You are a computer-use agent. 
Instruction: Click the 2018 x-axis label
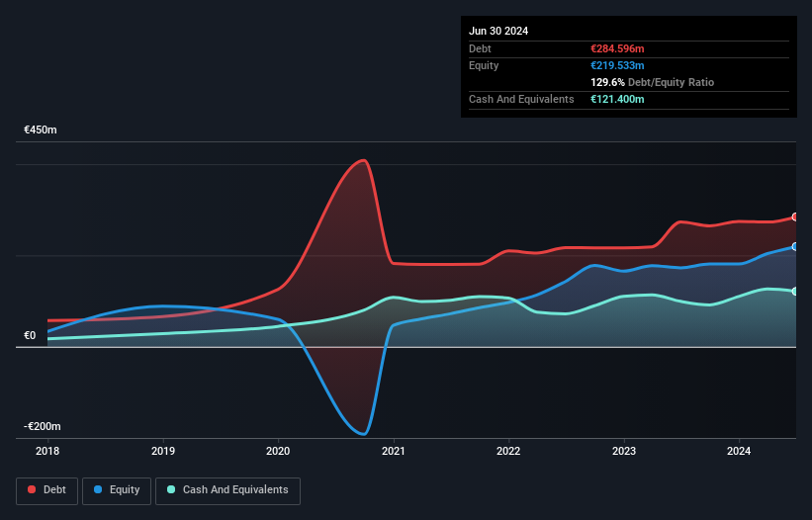47,451
